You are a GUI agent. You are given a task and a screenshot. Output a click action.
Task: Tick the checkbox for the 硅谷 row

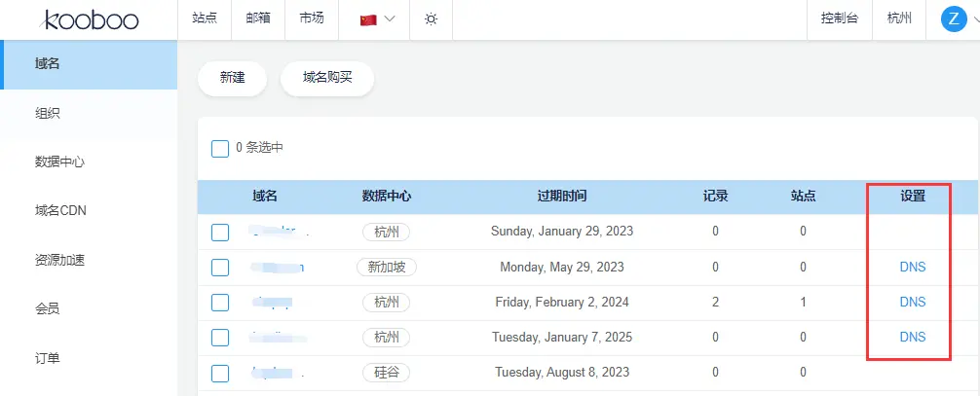point(220,373)
